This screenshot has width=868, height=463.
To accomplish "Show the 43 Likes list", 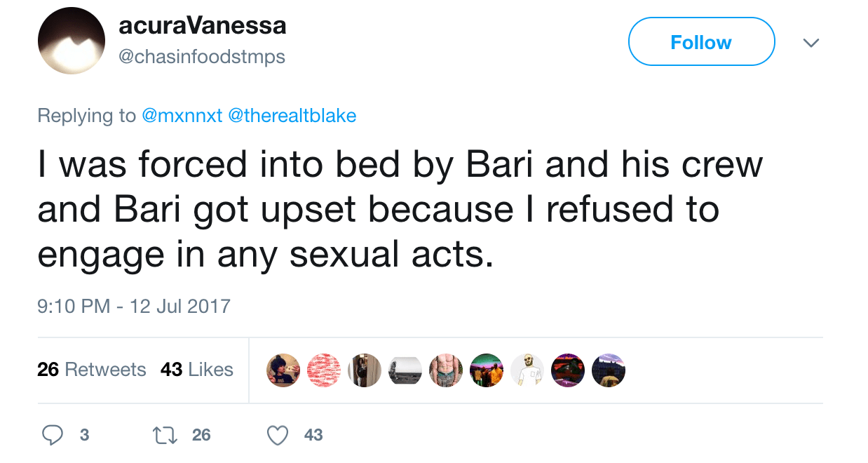I will 197,370.
